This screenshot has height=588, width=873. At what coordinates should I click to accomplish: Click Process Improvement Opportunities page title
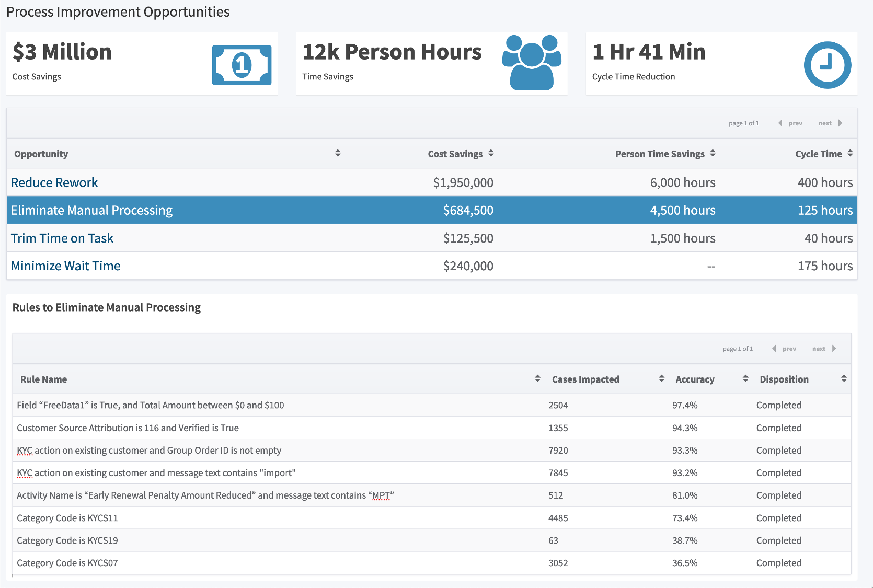(x=118, y=12)
